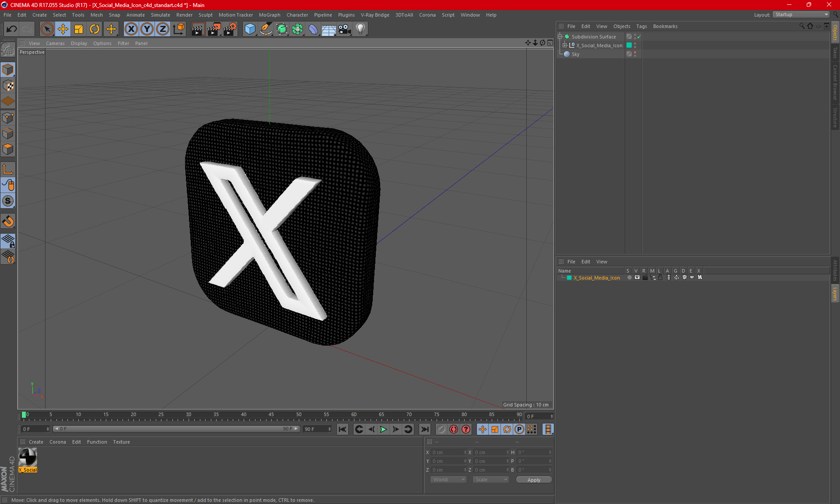
Task: Open the Objects side tab
Action: point(835,32)
